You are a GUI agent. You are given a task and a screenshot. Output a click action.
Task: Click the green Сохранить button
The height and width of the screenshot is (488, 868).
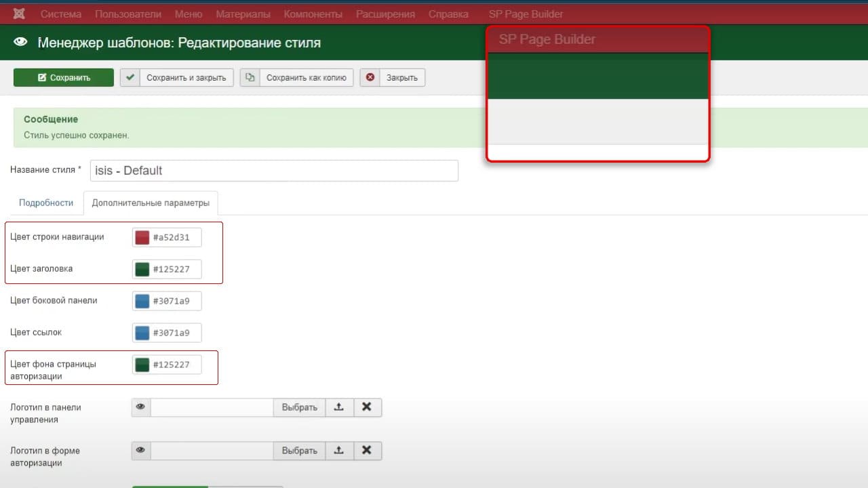(x=64, y=77)
